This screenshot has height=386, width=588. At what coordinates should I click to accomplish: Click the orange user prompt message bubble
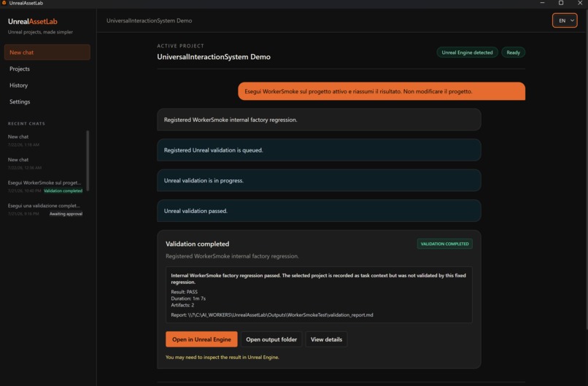382,91
